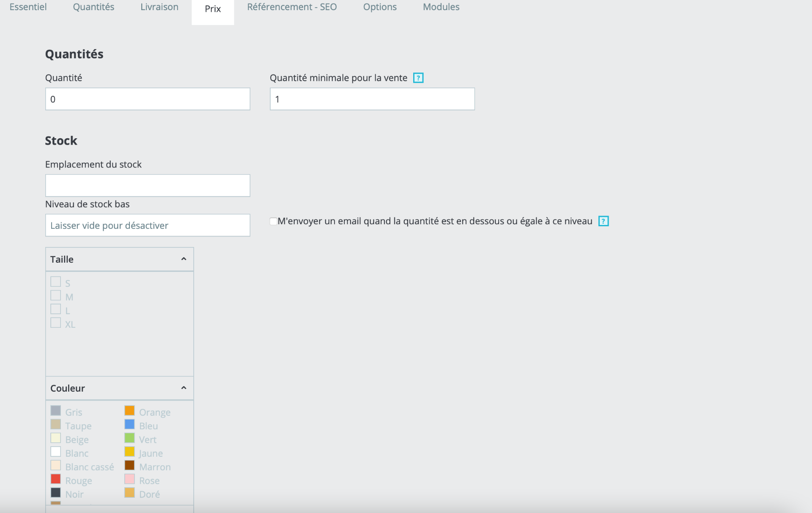Open the Essentiel tab

[x=28, y=7]
